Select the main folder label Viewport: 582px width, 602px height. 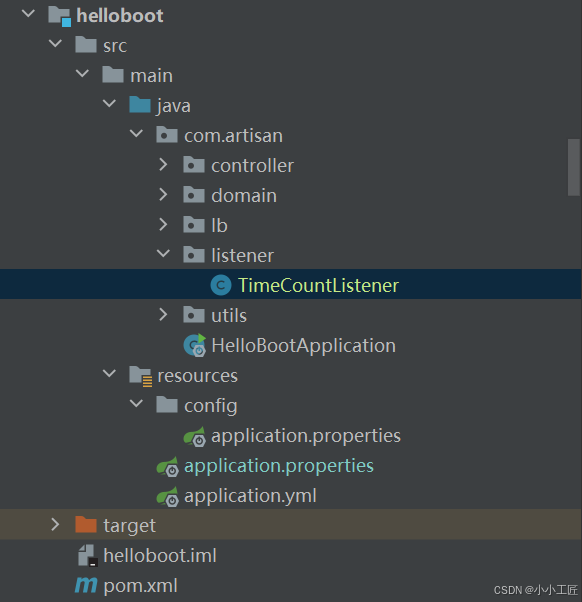(x=151, y=75)
